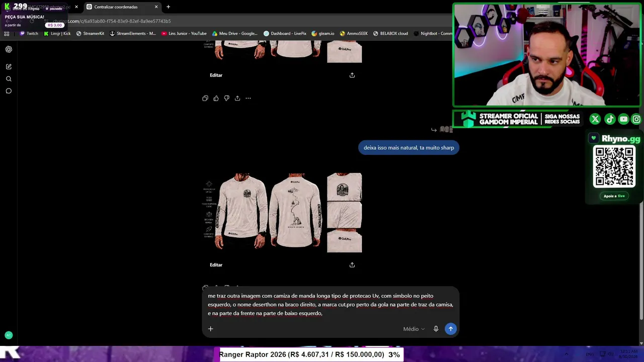Click the R$ 3,00 song request badge
This screenshot has height=362, width=644.
[54, 25]
